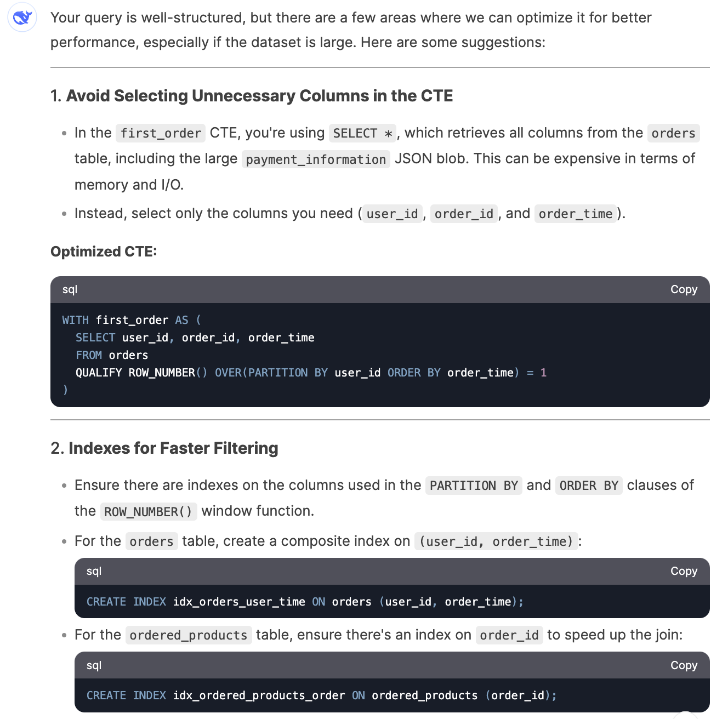
Task: Click the inline code "ROW_NUMBER()"
Action: 148,512
